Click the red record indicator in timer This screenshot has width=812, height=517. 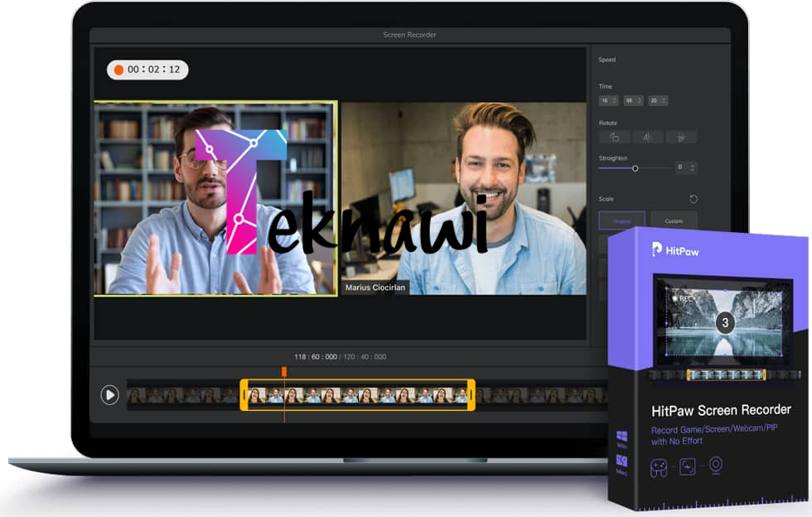(118, 70)
